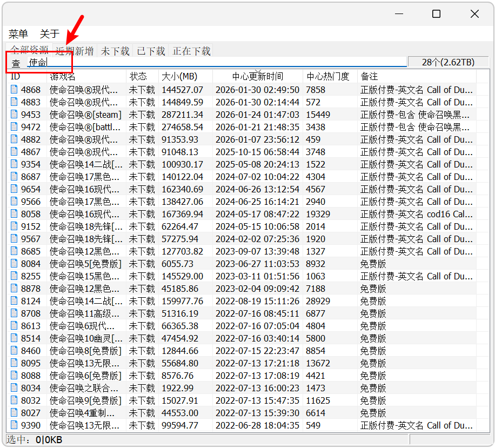
Task: Switch to the 未下载 tab
Action: tap(115, 51)
